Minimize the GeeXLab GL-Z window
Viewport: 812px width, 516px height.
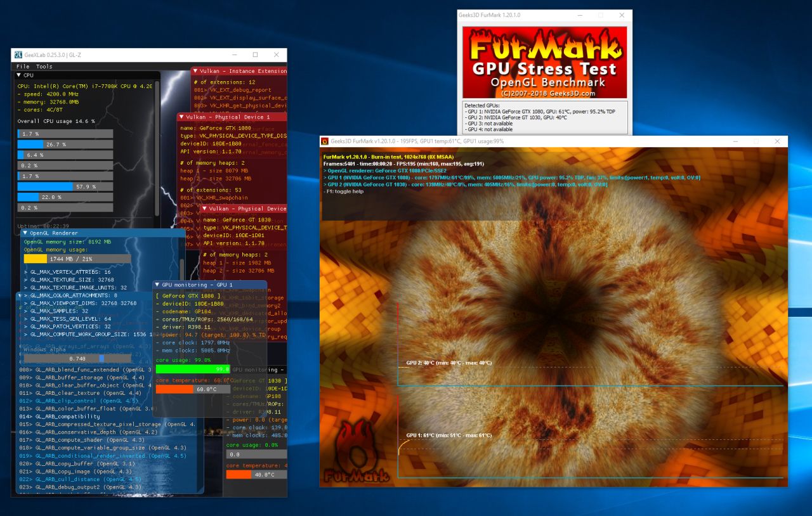coord(234,55)
